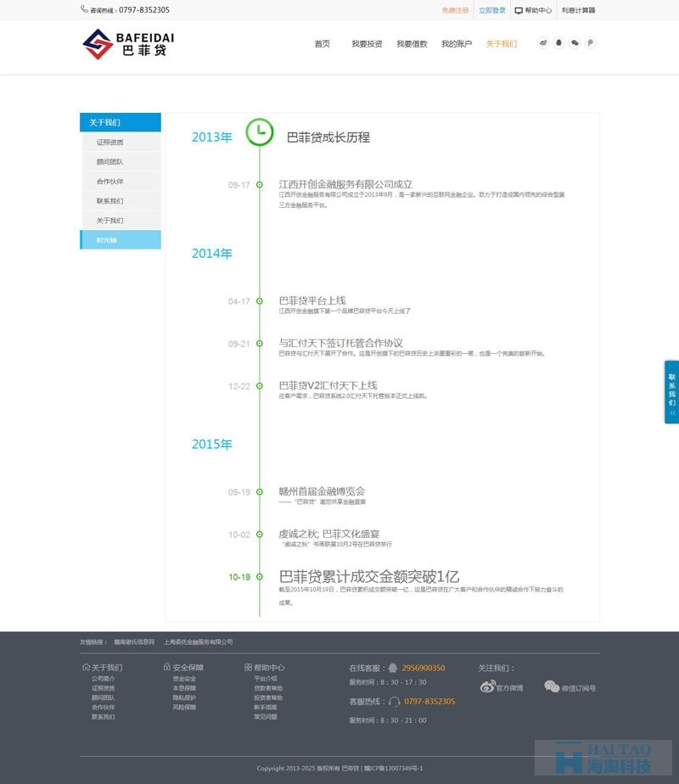Screen dimensions: 679x784
Task: Select 合作伙伴 in the sidebar
Action: (121, 181)
